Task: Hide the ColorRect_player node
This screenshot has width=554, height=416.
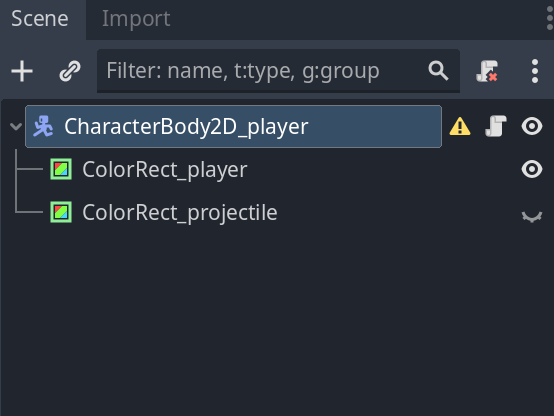Action: 532,169
